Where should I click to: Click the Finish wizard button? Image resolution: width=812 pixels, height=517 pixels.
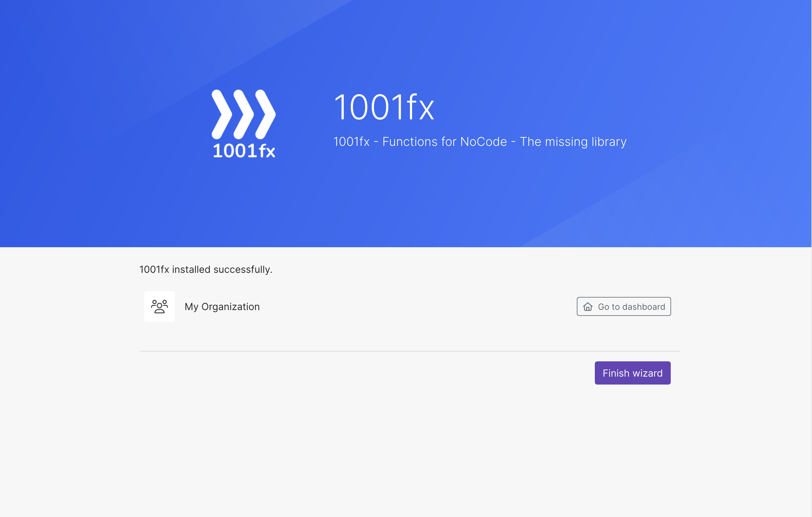632,373
